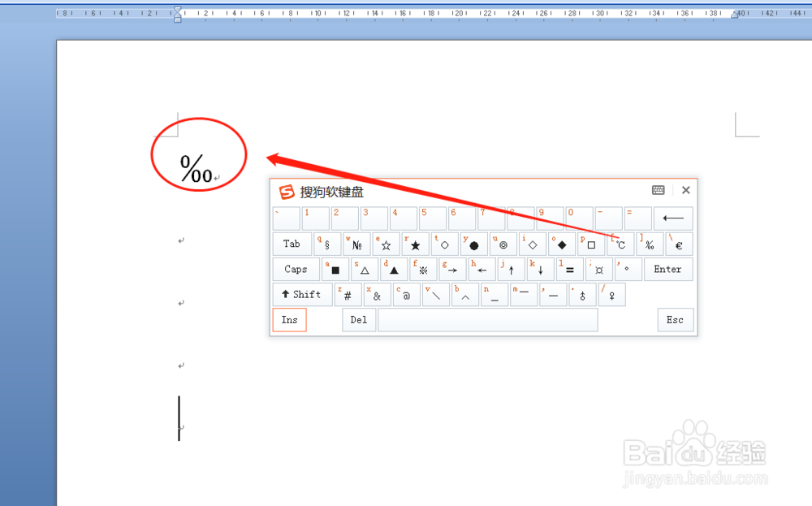Insert the ︿ caret symbol on b key
The width and height of the screenshot is (812, 506).
click(x=465, y=295)
